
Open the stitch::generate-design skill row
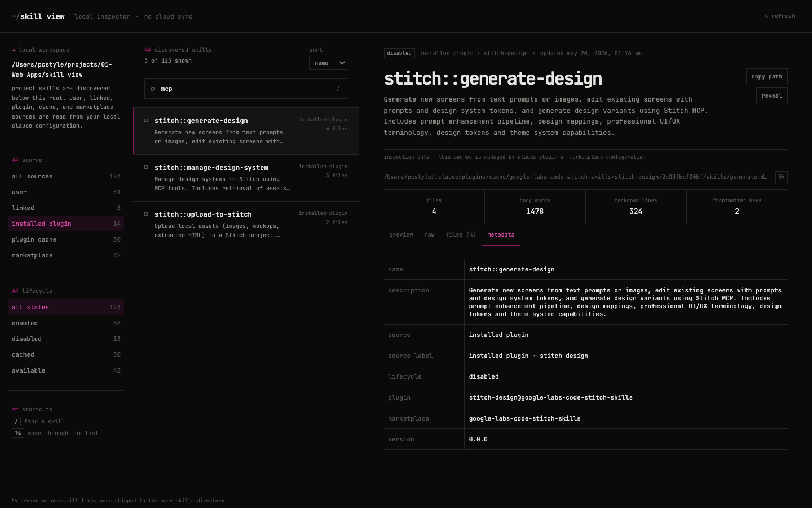pos(246,131)
